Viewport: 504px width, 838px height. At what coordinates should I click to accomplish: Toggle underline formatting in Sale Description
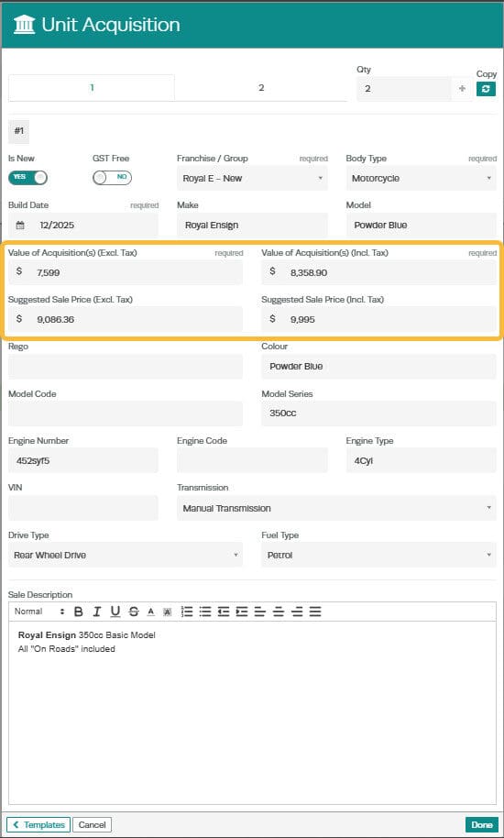[x=115, y=612]
